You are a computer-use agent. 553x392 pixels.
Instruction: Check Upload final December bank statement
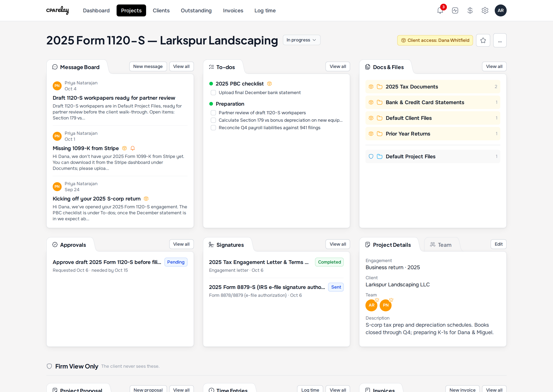213,93
